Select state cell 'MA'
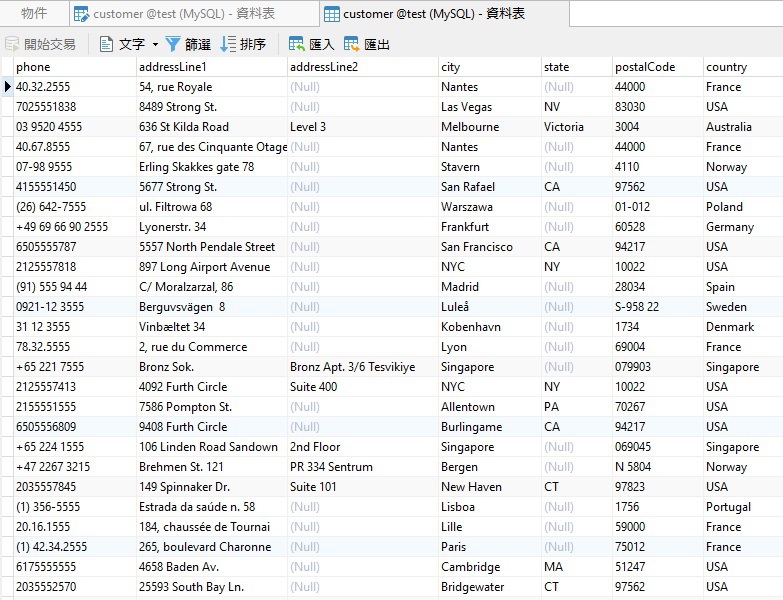The height and width of the screenshot is (600, 783). [x=577, y=567]
